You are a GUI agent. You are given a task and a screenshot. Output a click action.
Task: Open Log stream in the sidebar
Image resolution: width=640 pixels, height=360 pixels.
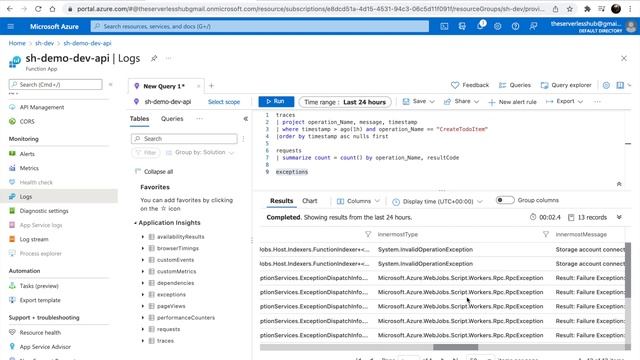pyautogui.click(x=34, y=239)
